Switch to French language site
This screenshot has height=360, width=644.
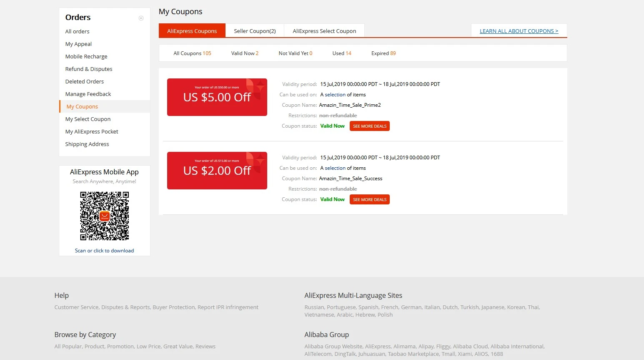[390, 307]
